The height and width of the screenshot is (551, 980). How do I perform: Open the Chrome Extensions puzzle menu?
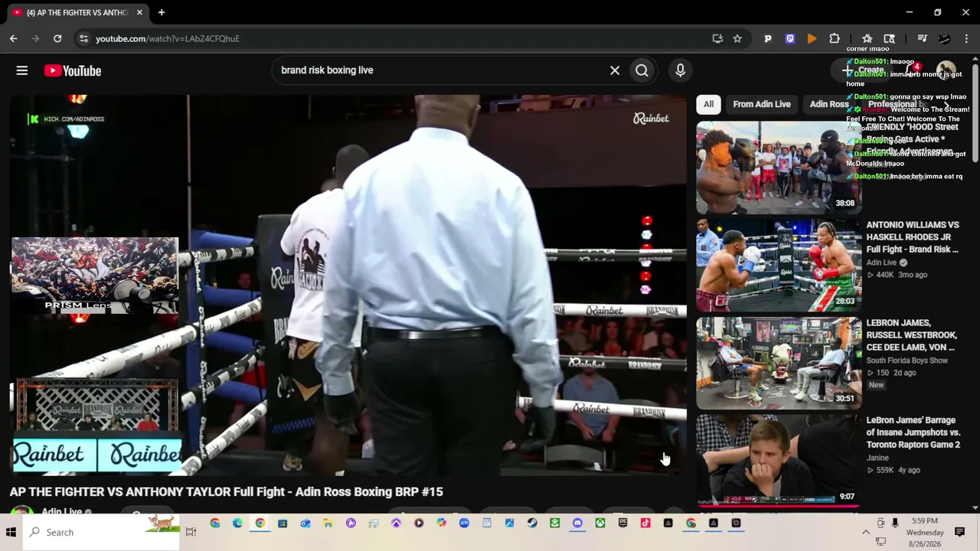point(835,38)
